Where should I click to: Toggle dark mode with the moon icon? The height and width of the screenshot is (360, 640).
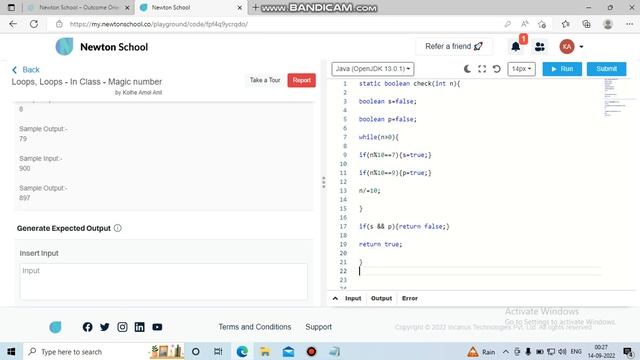467,69
